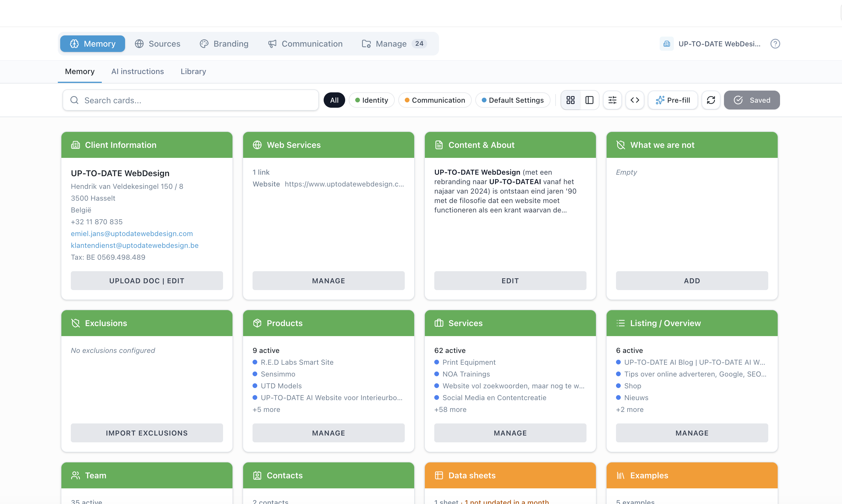Filter cards by Identity
This screenshot has width=842, height=504.
click(371, 100)
